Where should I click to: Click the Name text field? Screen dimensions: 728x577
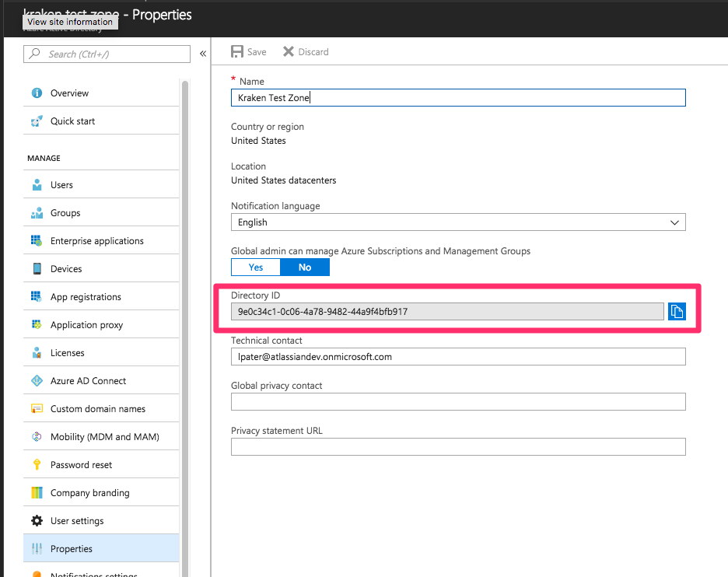pyautogui.click(x=458, y=97)
